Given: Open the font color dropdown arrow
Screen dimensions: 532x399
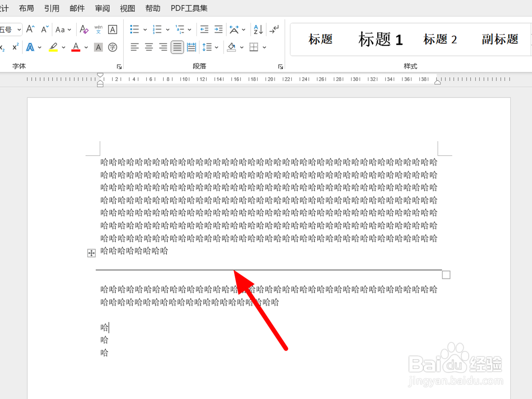Looking at the screenshot, I should pyautogui.click(x=86, y=47).
